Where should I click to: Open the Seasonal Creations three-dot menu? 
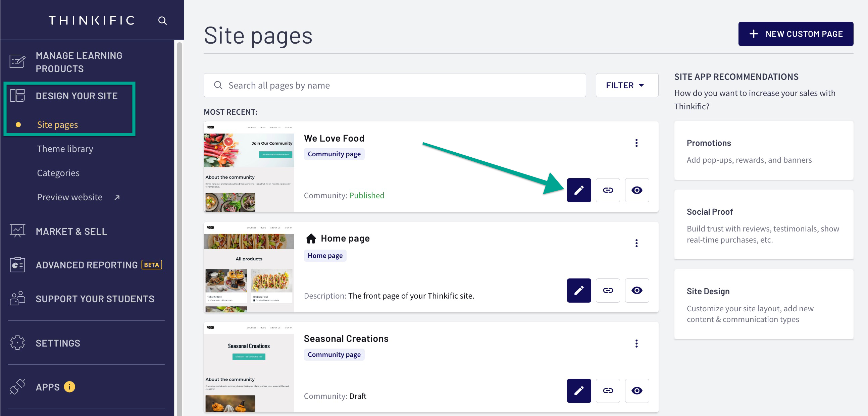636,343
